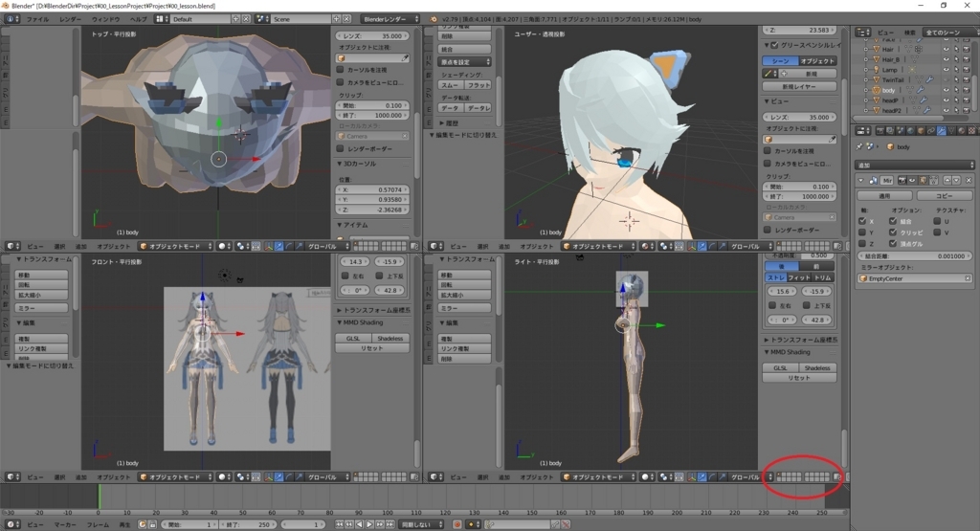The image size is (980, 531).
Task: Open the Render tab camera icon in Properties
Action: coord(880,130)
